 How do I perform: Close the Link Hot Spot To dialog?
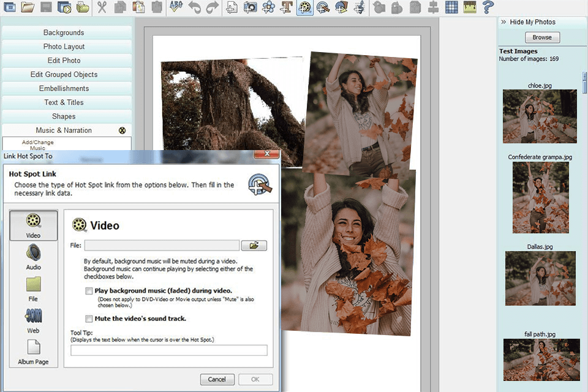tap(266, 154)
